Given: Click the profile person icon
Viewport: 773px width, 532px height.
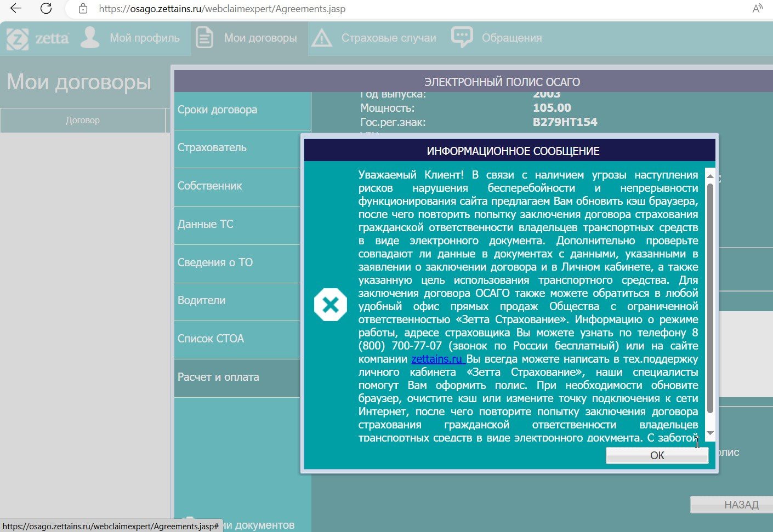Looking at the screenshot, I should pyautogui.click(x=90, y=38).
